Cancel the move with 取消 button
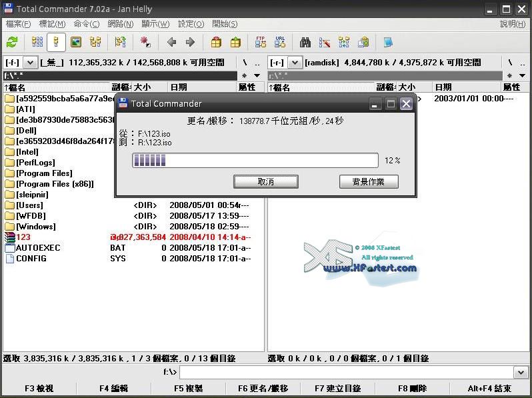The image size is (532, 398). pos(266,181)
